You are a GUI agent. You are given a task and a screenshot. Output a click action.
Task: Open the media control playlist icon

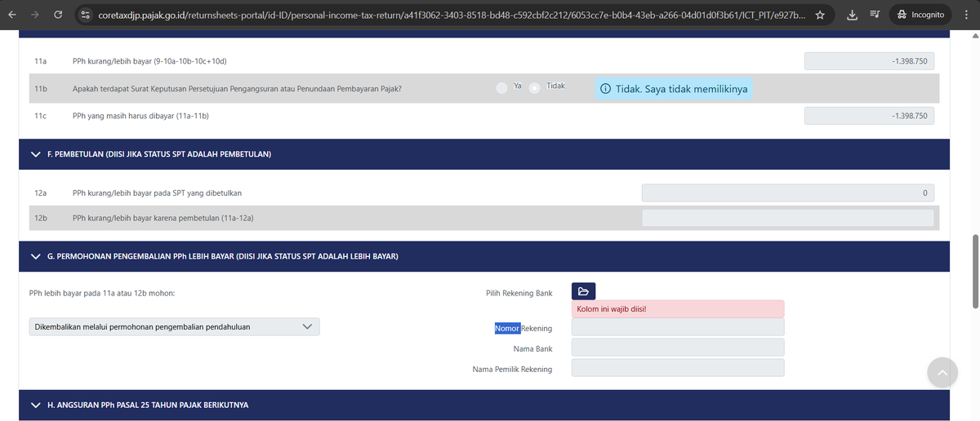(x=873, y=15)
